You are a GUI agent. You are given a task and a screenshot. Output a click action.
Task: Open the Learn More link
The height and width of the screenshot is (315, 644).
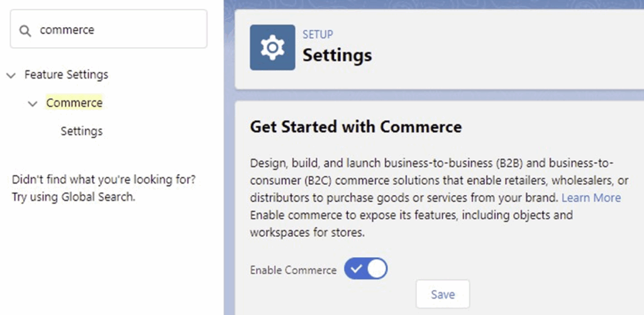click(x=591, y=197)
